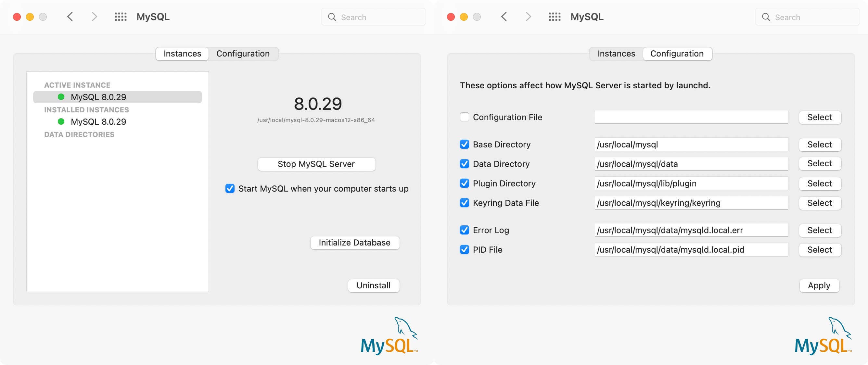Click the Initialize Database button
The image size is (868, 365).
(354, 243)
